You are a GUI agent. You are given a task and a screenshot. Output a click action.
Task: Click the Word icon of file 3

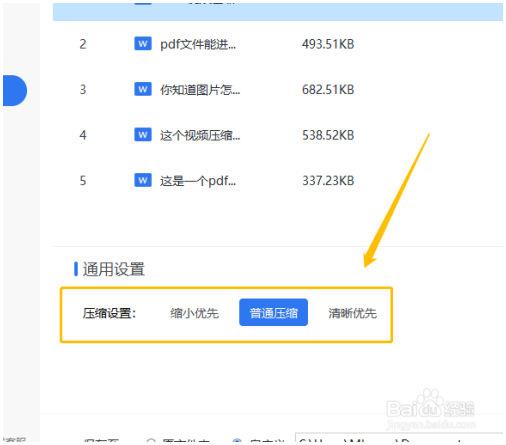coord(143,89)
